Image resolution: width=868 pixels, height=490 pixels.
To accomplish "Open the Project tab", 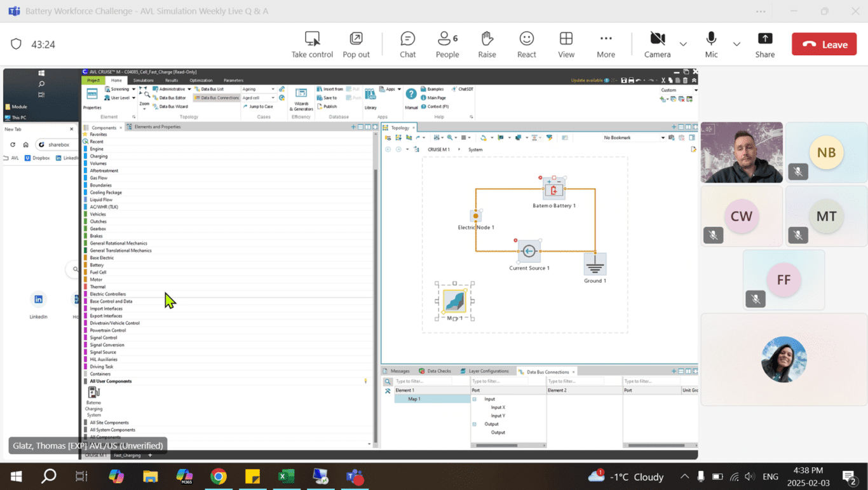I will coord(93,81).
